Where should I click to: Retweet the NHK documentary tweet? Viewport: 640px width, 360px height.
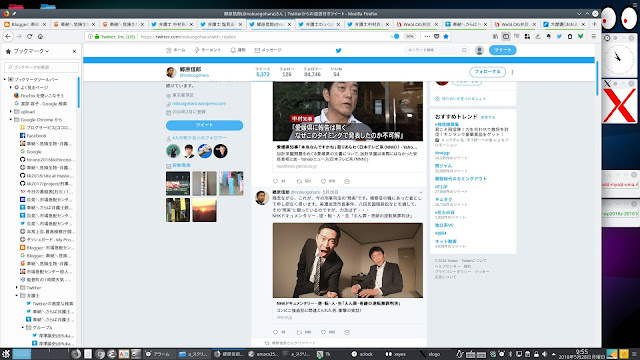click(299, 332)
